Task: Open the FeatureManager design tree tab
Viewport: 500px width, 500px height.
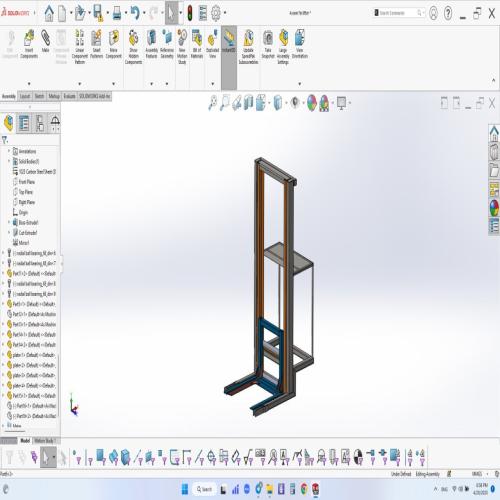Action: [x=9, y=123]
